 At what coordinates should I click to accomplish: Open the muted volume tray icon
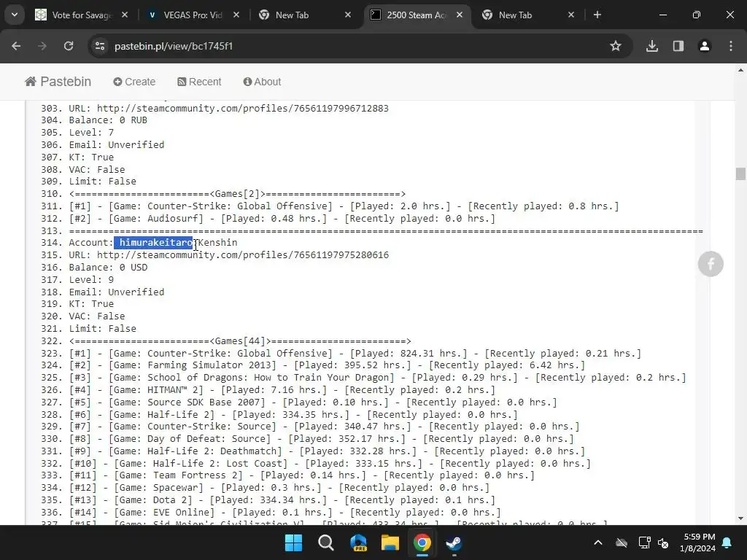click(x=663, y=542)
